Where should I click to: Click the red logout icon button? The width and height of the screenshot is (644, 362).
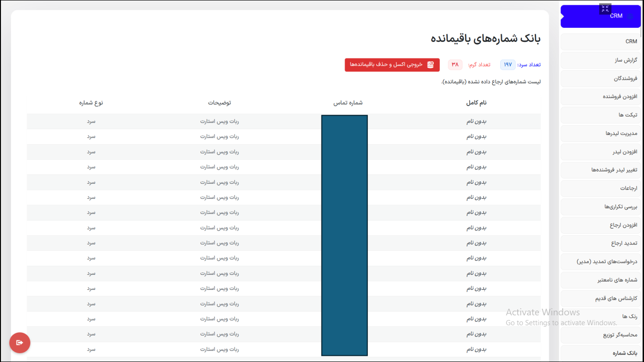20,343
